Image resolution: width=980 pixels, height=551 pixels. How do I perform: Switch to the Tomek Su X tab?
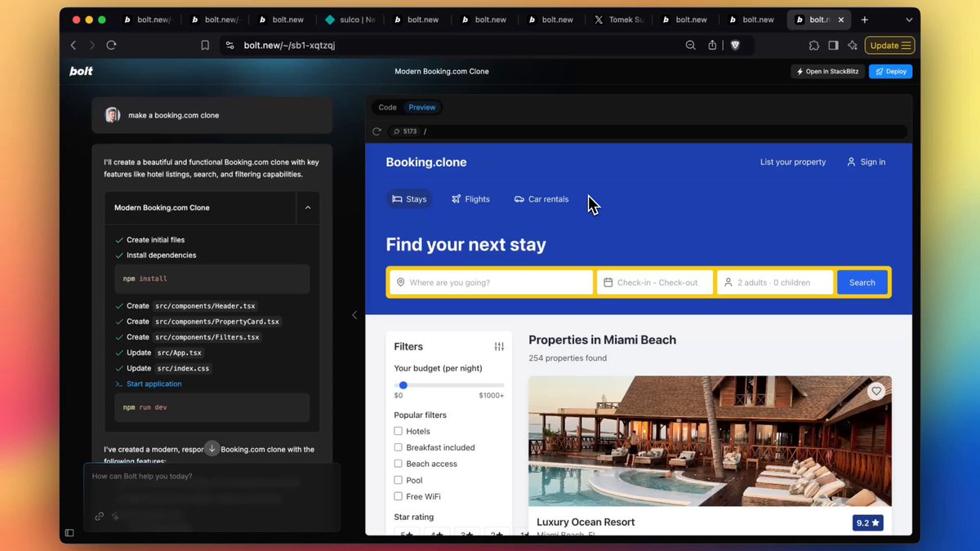click(x=619, y=20)
